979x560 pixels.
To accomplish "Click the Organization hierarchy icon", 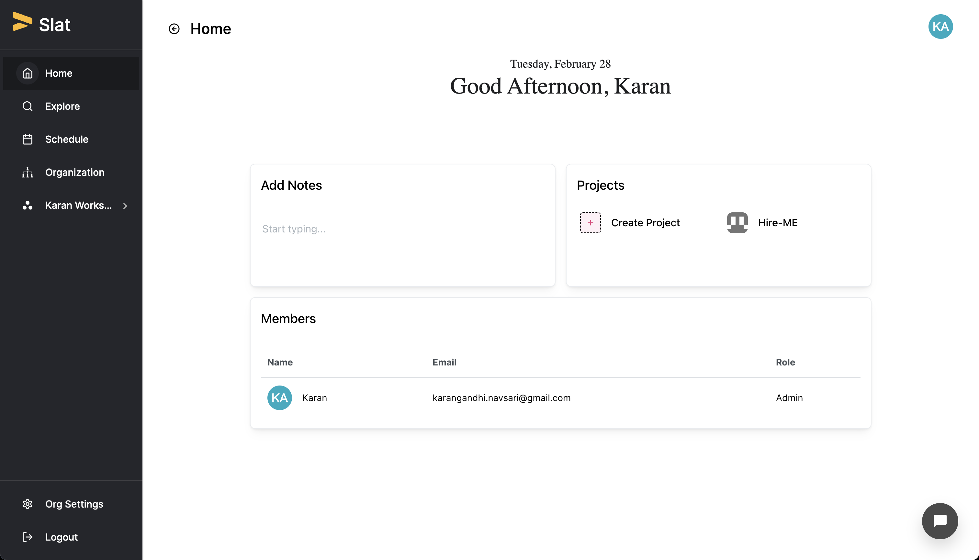I will pos(27,172).
